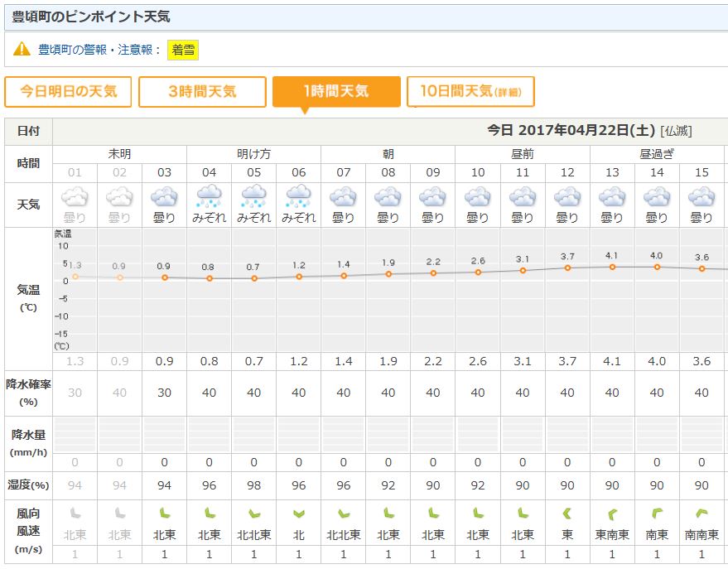Select the active 1時間天気 tab
This screenshot has width=728, height=569.
point(336,92)
